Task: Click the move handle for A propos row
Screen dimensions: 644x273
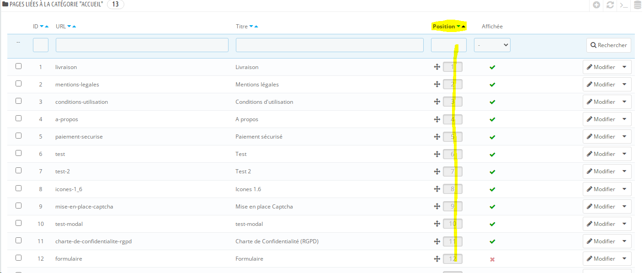Action: coord(436,119)
